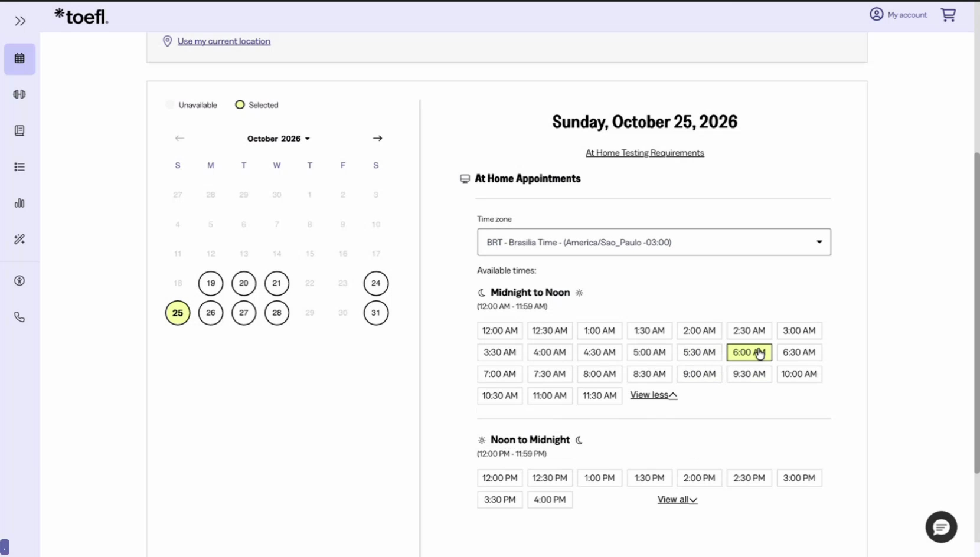Screen dimensions: 980x557
Task: Choose the 4:00 PM time slot
Action: [550, 500]
